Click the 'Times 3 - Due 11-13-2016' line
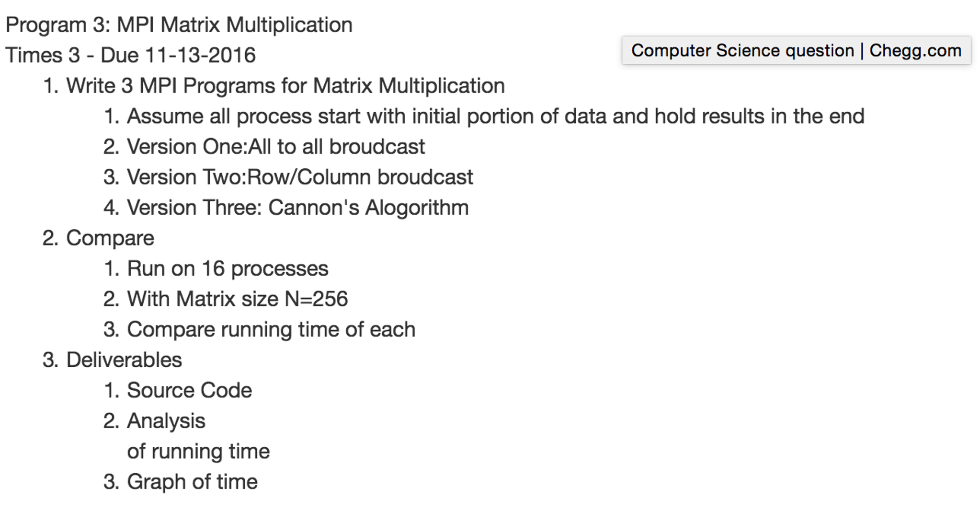This screenshot has height=524, width=980. pyautogui.click(x=130, y=55)
